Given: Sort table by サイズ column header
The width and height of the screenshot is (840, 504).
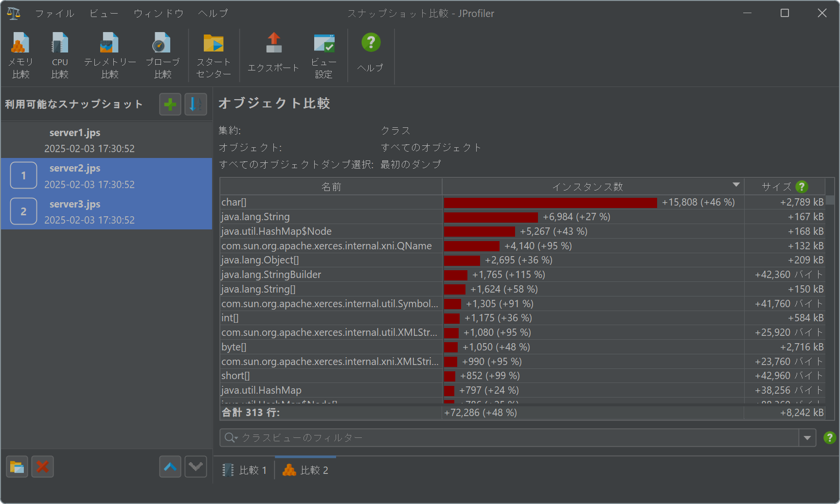Looking at the screenshot, I should tap(785, 187).
